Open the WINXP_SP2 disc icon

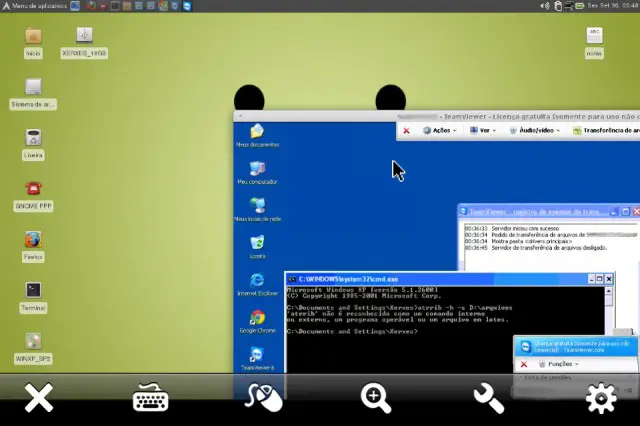[33, 348]
